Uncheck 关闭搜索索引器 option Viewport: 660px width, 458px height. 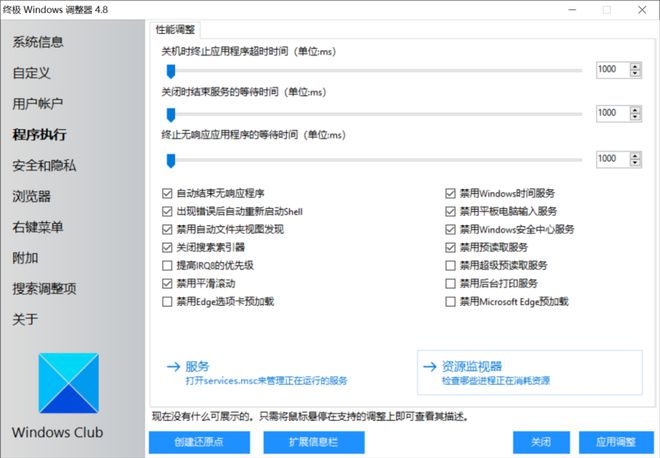pyautogui.click(x=167, y=248)
